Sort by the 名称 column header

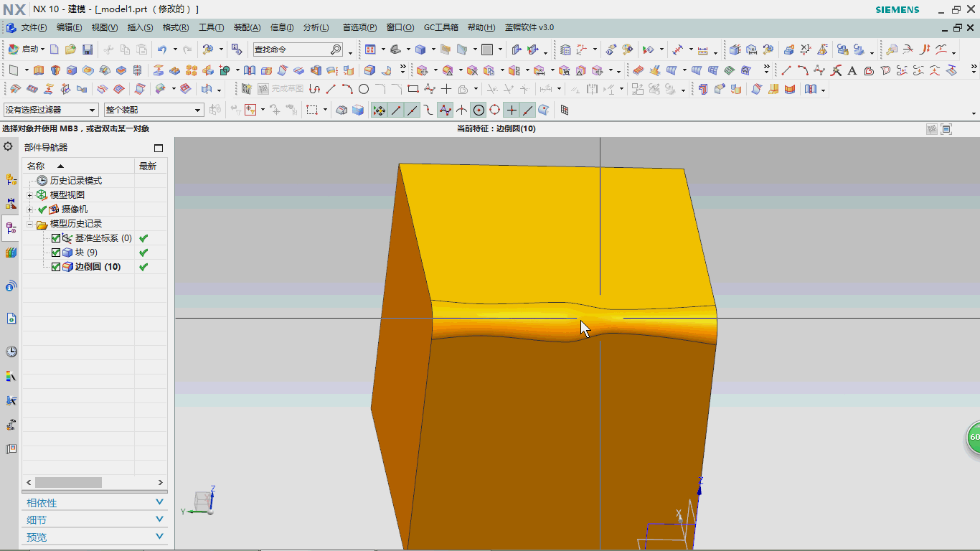coord(77,166)
